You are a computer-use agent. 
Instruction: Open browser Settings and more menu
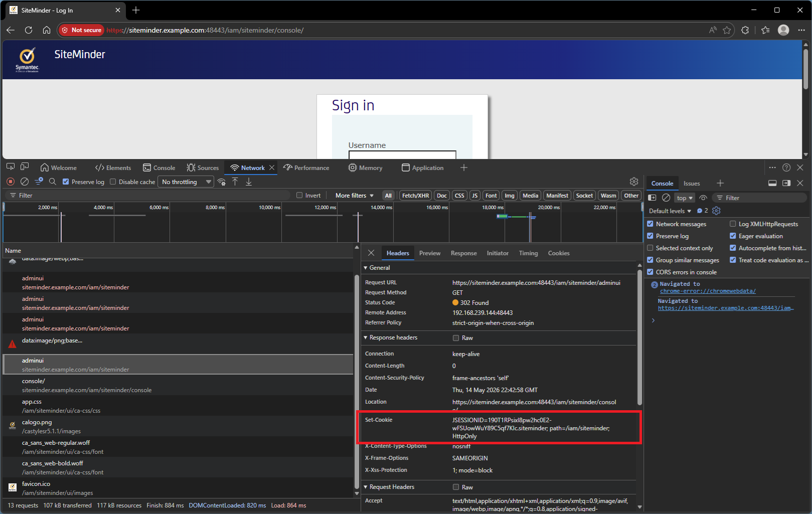tap(801, 30)
